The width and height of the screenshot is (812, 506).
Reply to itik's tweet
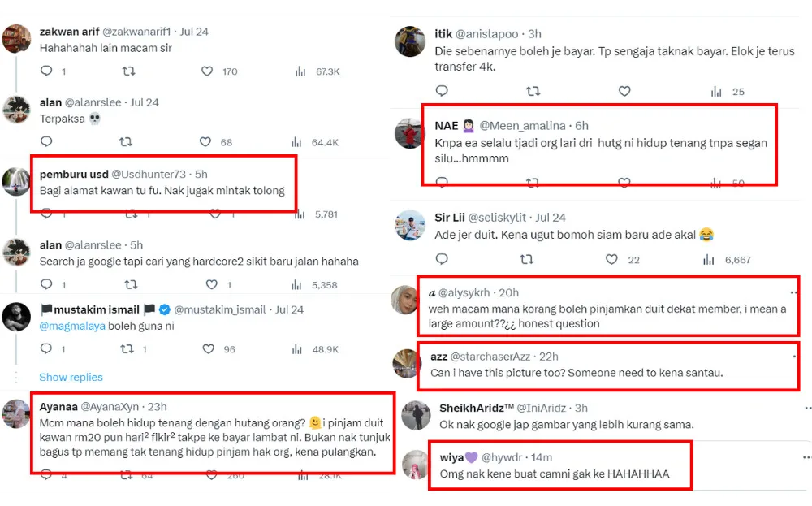pyautogui.click(x=442, y=92)
